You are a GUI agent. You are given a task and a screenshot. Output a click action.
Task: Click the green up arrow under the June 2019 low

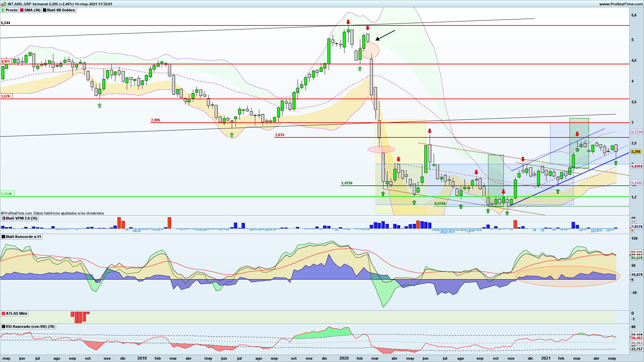coord(231,135)
